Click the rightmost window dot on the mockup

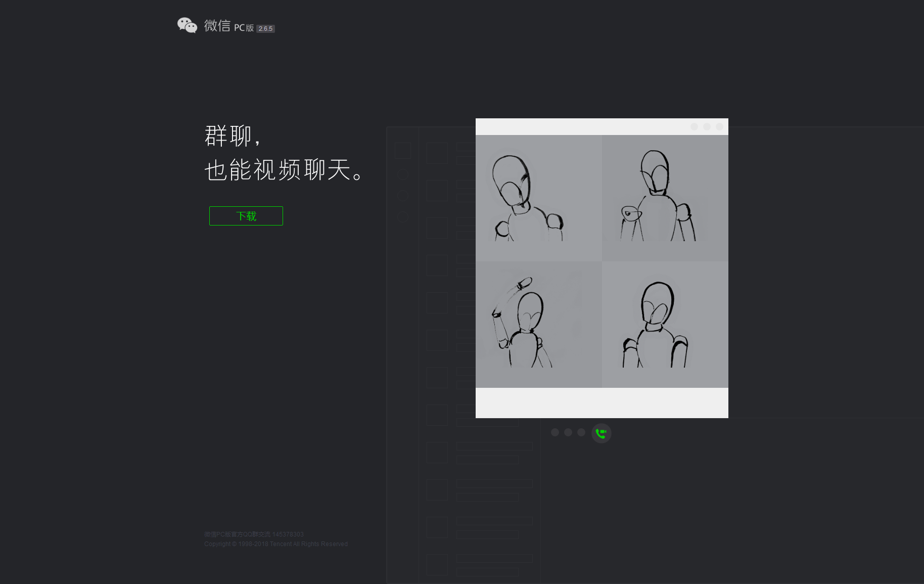tap(720, 127)
